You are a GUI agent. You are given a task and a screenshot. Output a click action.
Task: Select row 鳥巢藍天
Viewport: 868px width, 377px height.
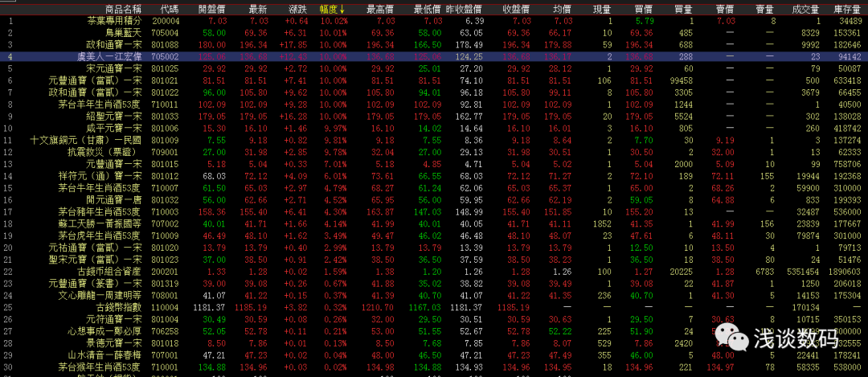pyautogui.click(x=434, y=33)
